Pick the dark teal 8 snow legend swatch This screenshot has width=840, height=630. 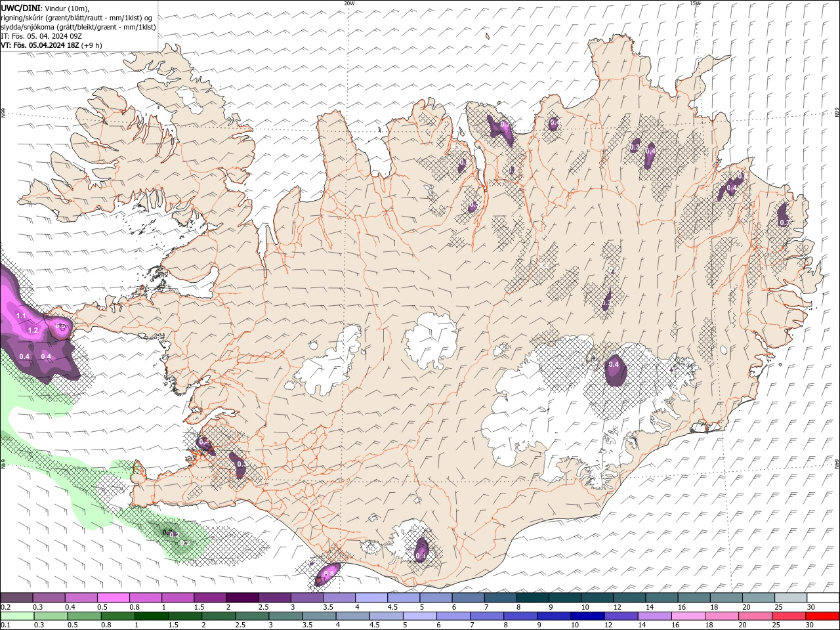click(533, 598)
